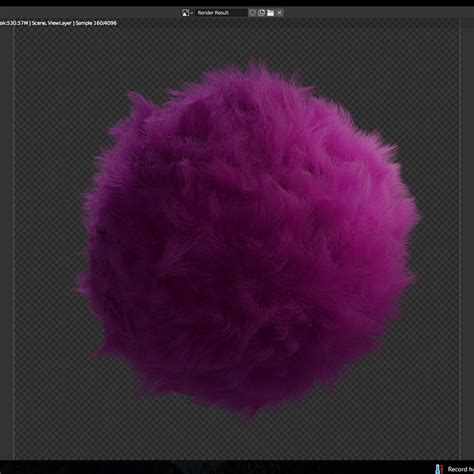Click the empty image editor header bar
Screen dimensions: 474x474
tap(367, 13)
